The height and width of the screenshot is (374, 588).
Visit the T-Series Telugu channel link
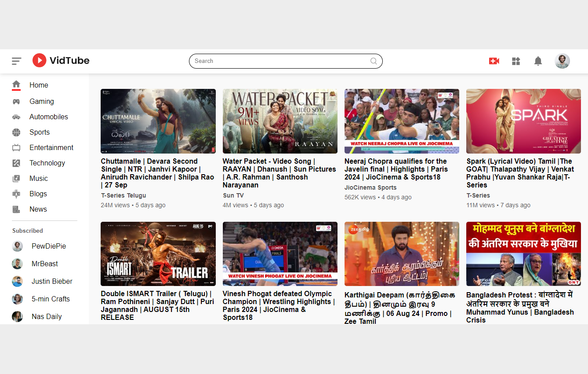point(123,195)
